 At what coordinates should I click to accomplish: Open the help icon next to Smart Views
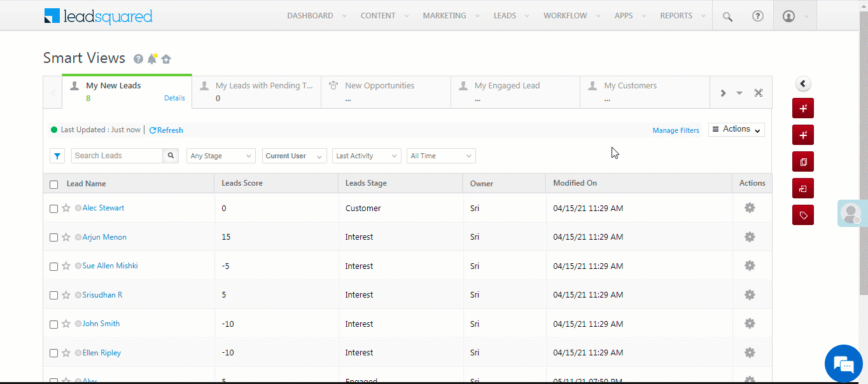coord(138,58)
